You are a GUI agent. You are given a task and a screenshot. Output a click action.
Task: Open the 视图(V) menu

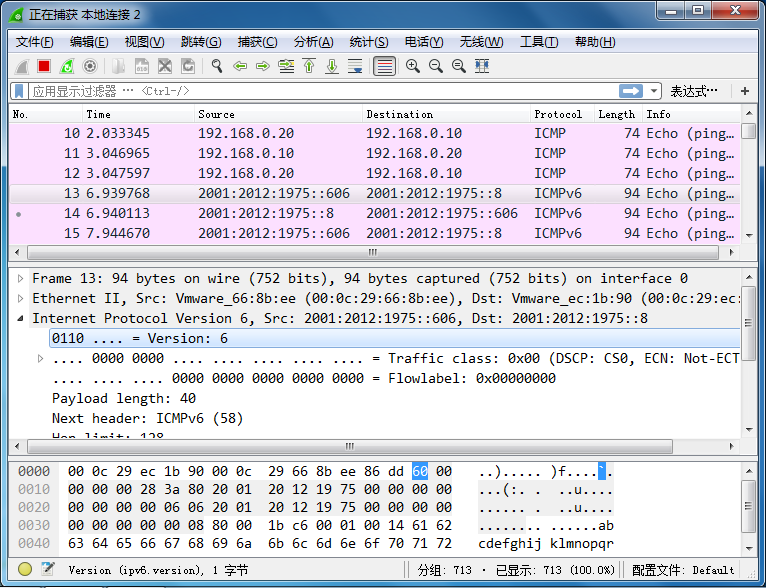click(145, 42)
